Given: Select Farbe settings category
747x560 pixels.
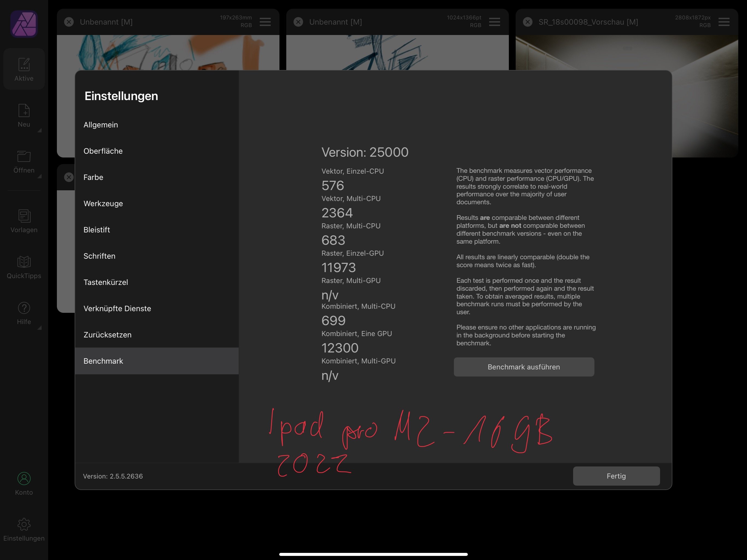Looking at the screenshot, I should tap(157, 177).
